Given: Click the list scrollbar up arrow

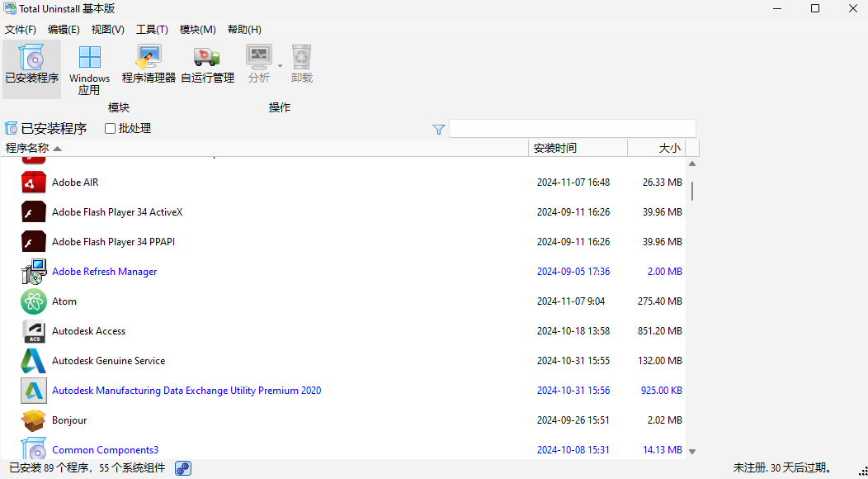Looking at the screenshot, I should click(x=692, y=164).
